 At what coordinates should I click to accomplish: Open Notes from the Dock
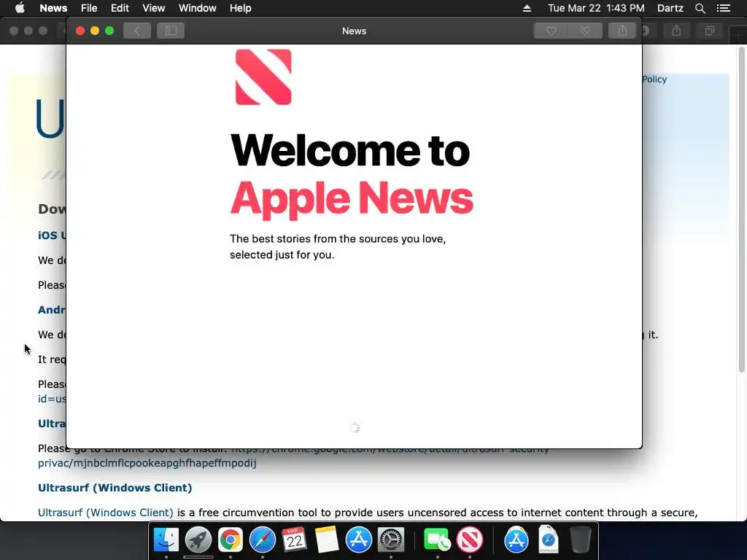click(x=327, y=540)
